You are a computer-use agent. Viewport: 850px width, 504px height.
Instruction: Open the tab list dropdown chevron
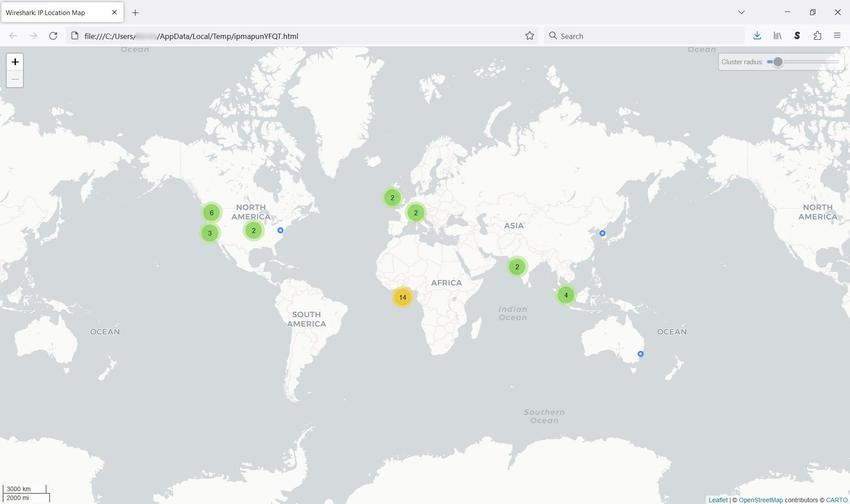point(741,12)
